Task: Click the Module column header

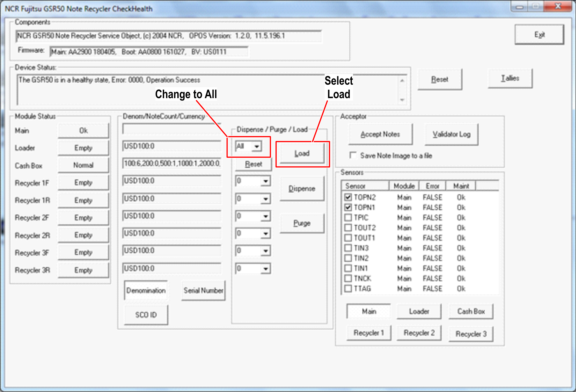Action: point(404,186)
